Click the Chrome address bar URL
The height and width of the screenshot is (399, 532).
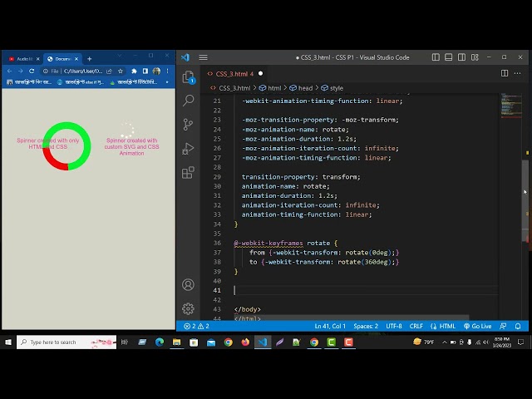[83, 71]
